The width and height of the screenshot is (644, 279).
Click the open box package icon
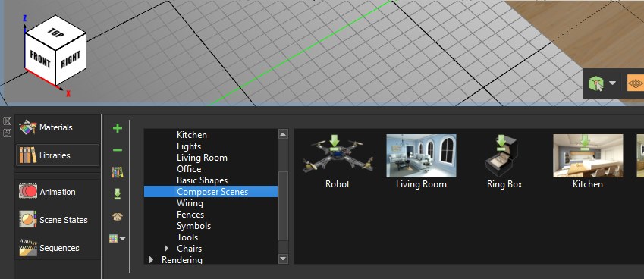pyautogui.click(x=118, y=216)
